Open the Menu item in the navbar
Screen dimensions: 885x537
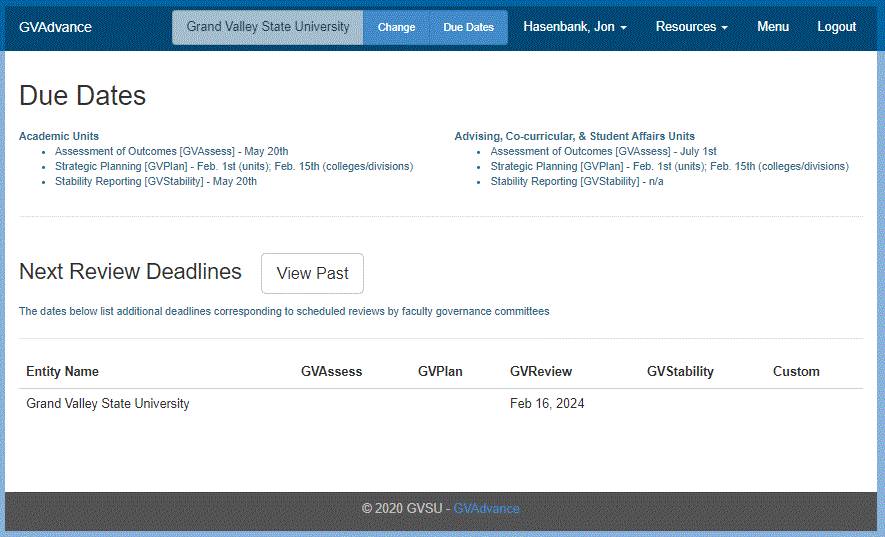tap(772, 27)
